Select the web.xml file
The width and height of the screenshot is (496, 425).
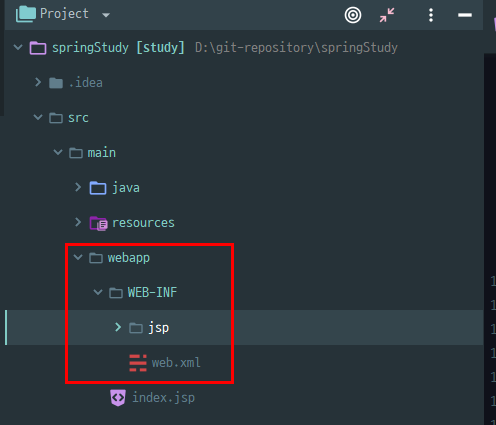(176, 363)
